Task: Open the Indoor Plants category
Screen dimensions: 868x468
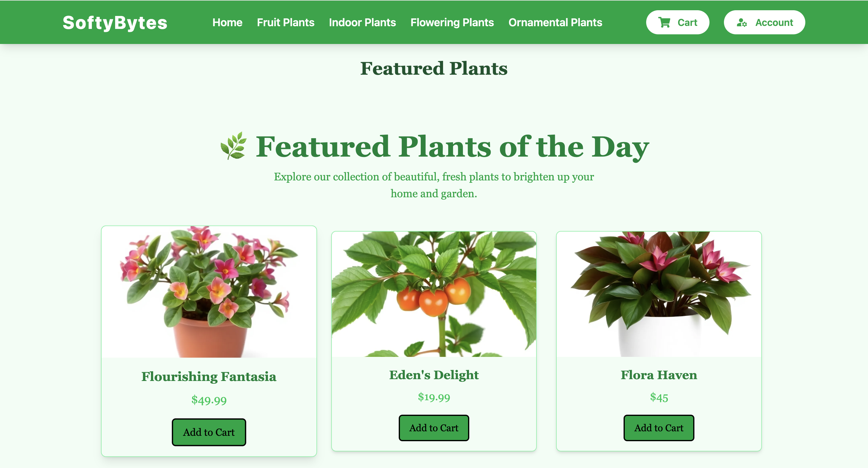Action: (x=362, y=22)
